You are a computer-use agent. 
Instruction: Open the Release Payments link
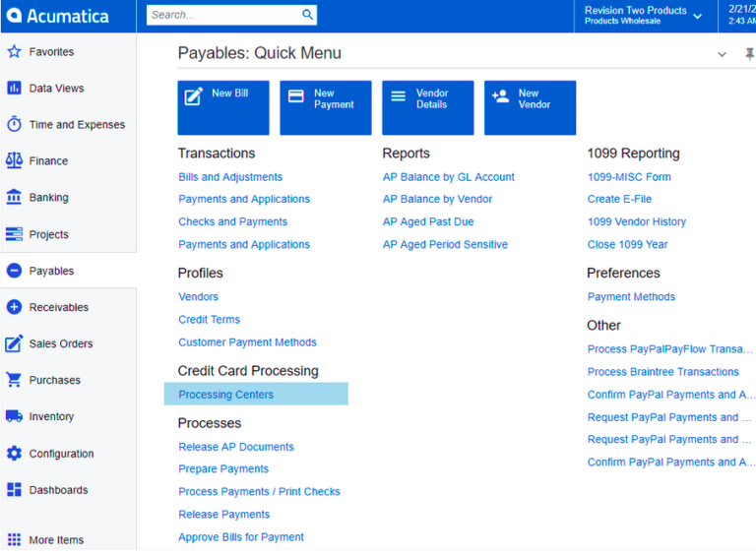coord(223,514)
